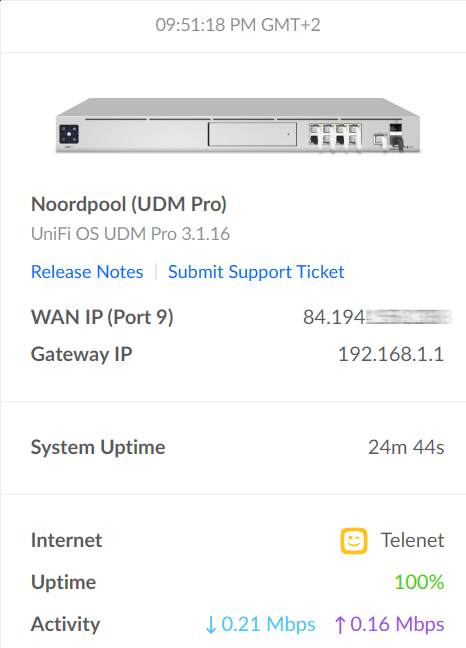Click the touchscreen square on device image
466x648 pixels.
pyautogui.click(x=69, y=134)
